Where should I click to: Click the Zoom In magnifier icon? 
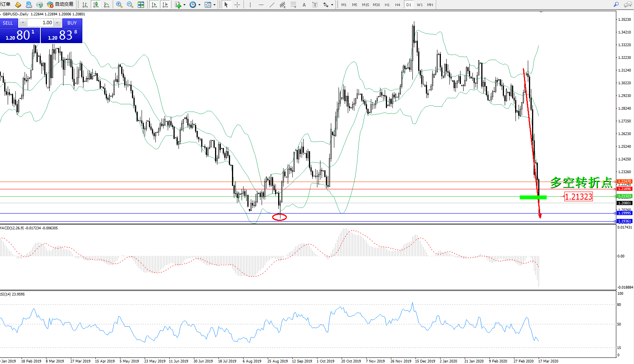[119, 5]
